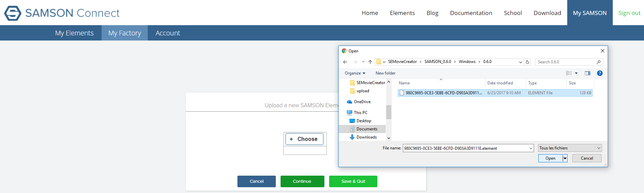Go up one folder level

(x=370, y=62)
